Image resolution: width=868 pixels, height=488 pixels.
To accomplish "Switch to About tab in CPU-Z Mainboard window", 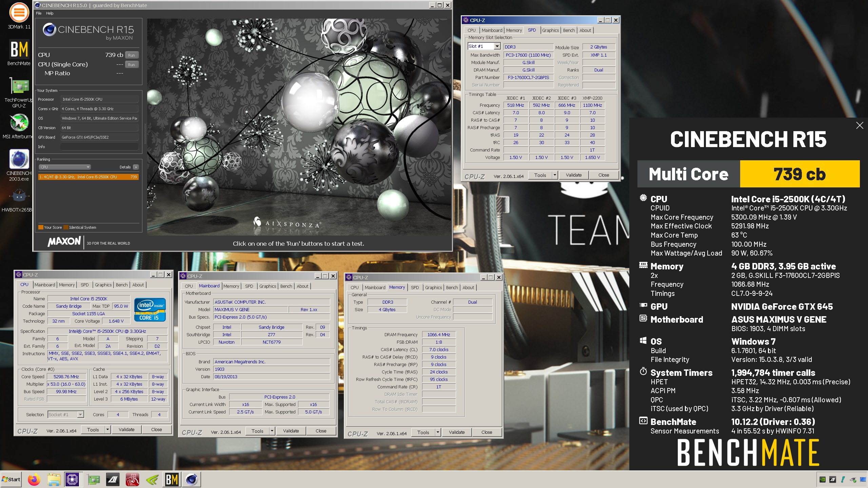I will tap(302, 286).
